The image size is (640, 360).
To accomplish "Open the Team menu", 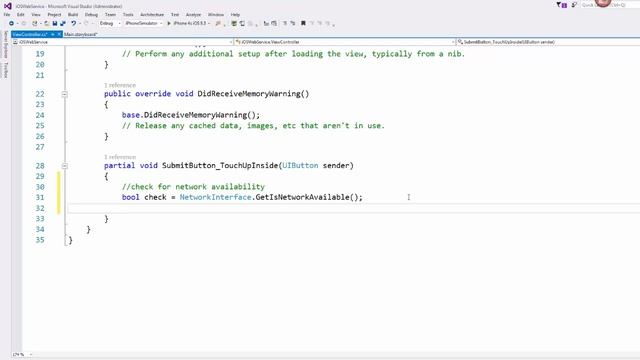I will (110, 15).
